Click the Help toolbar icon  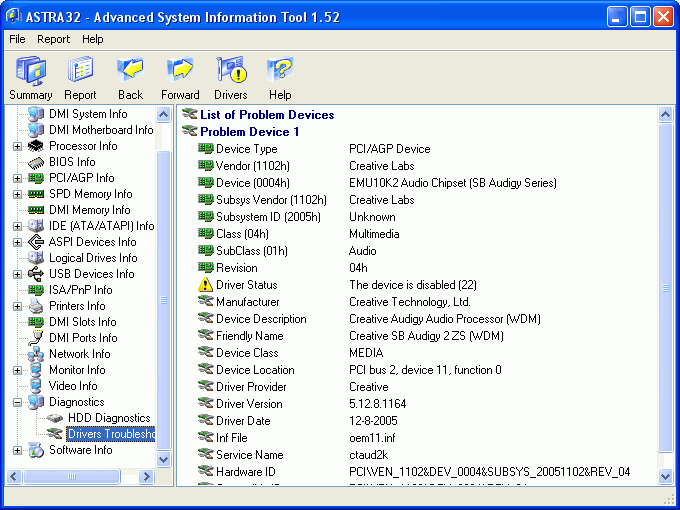coord(280,69)
